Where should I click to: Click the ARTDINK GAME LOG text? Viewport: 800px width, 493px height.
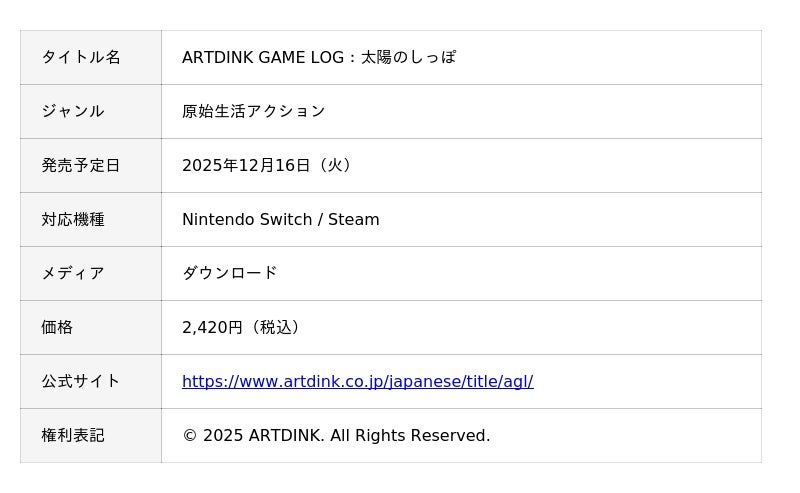pos(263,57)
